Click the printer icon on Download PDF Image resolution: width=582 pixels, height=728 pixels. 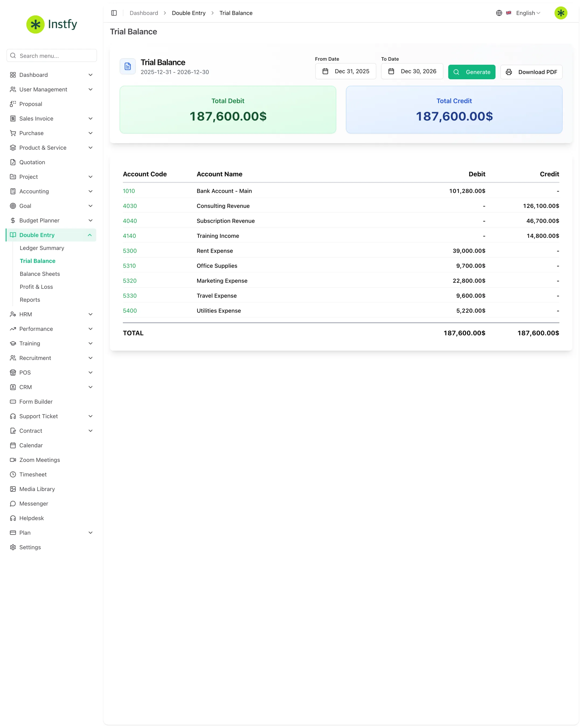click(x=509, y=72)
